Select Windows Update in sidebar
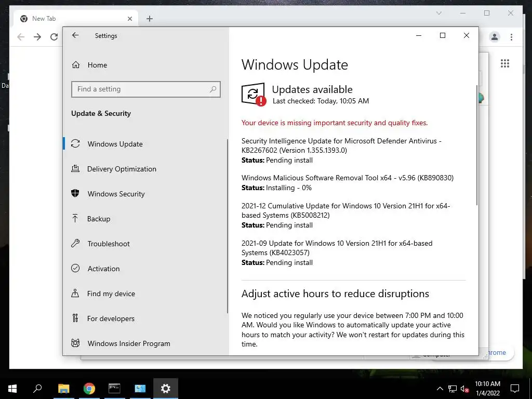The height and width of the screenshot is (399, 532). 115,144
